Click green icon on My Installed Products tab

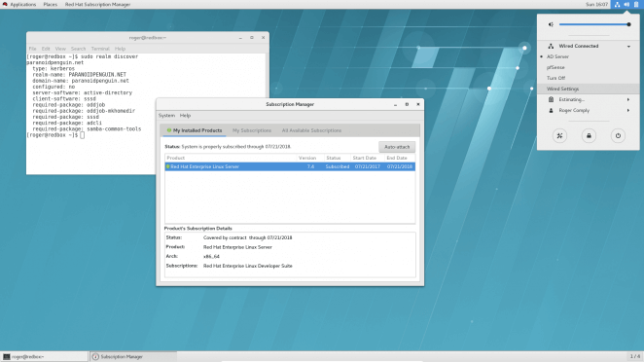[x=169, y=130]
